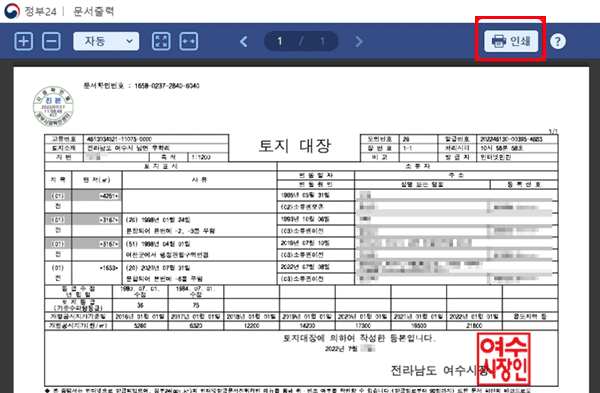Click the 전라남도 여수시장 signature text
The image size is (600, 393).
439,370
